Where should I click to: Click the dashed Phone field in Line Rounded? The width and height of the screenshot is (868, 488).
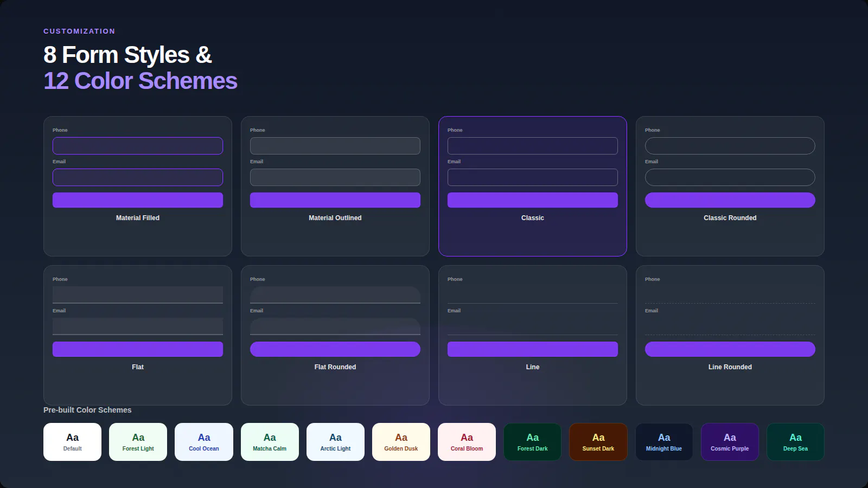click(730, 295)
